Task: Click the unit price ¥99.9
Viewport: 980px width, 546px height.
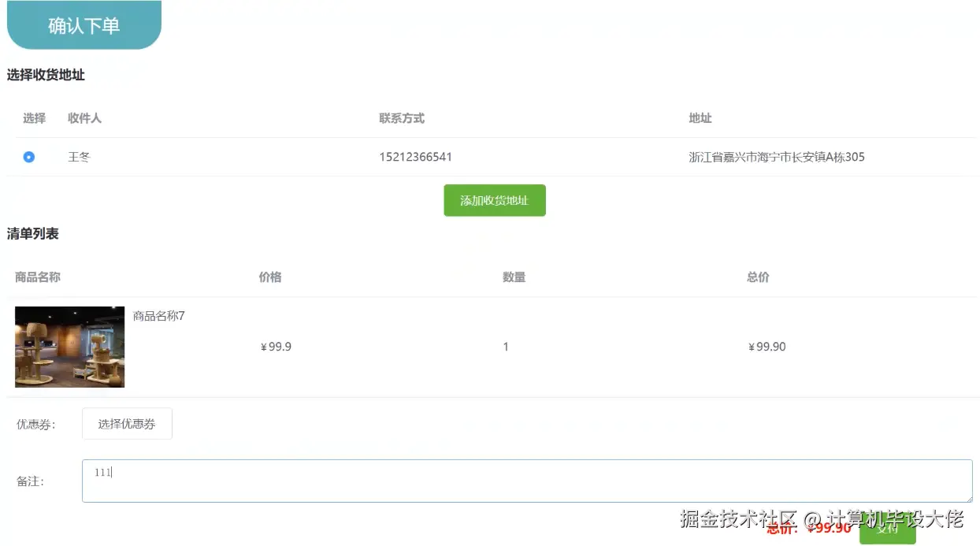Action: click(x=275, y=347)
